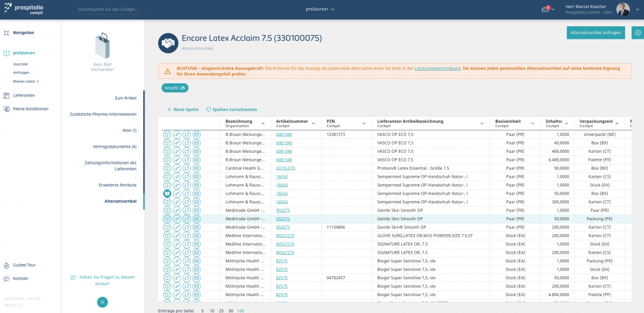Open article number link 2D72LE75
The width and height of the screenshot is (644, 313).
(286, 168)
